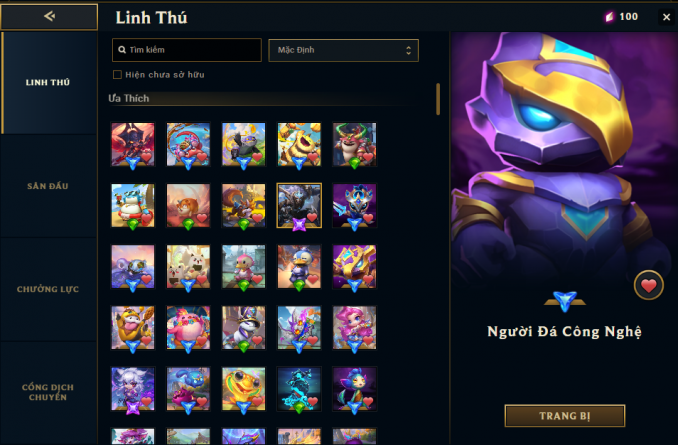The image size is (678, 445).
Task: Open the Chưởng Lực tab
Action: [x=48, y=289]
